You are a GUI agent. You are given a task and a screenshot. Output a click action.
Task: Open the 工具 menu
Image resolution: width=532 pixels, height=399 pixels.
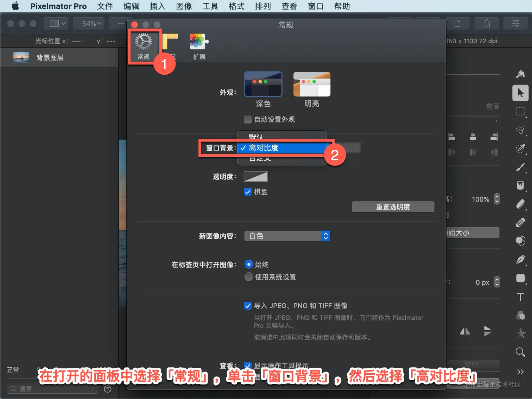pyautogui.click(x=210, y=6)
